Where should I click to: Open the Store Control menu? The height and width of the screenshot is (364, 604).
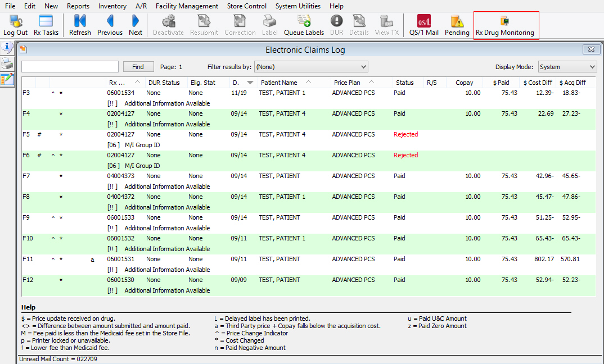click(247, 6)
